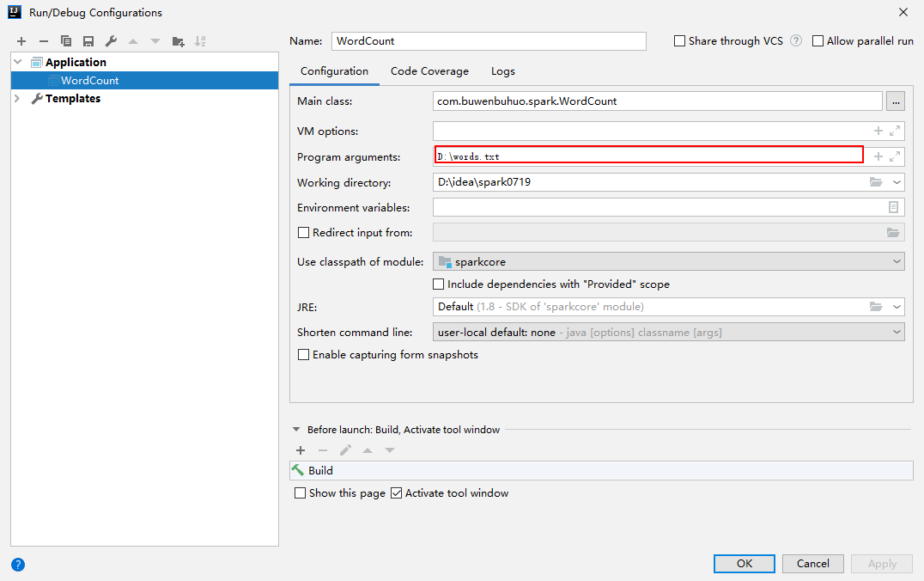The height and width of the screenshot is (581, 924).
Task: Edit the before-launch task with pencil
Action: pyautogui.click(x=345, y=450)
